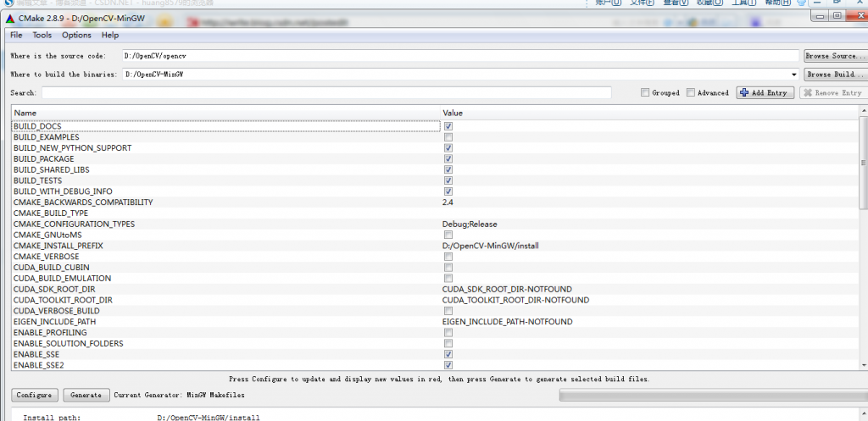The height and width of the screenshot is (421, 868).
Task: Check the BUILD_EXAMPLES checkbox
Action: tap(448, 137)
